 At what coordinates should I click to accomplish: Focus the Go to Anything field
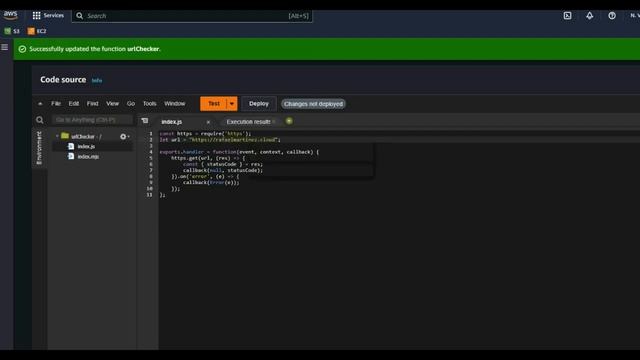coord(92,120)
